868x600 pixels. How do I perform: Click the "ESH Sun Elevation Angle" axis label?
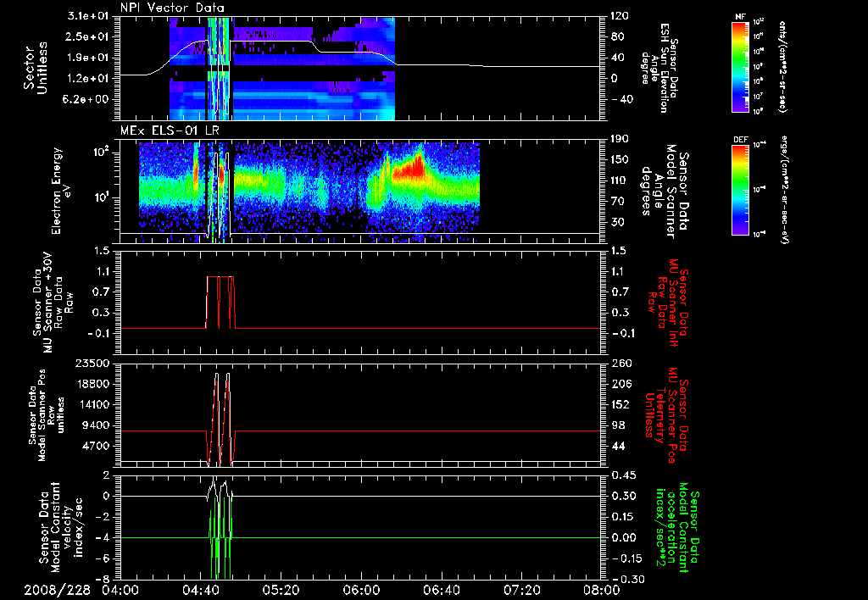pos(659,66)
